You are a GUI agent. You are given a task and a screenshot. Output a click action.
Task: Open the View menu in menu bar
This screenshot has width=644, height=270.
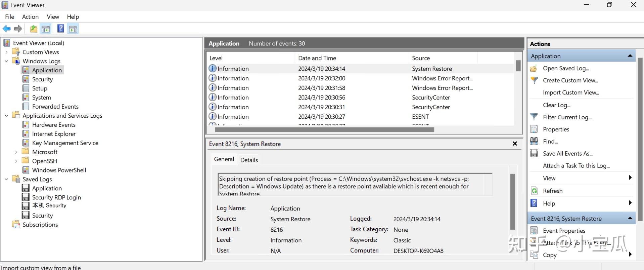pyautogui.click(x=53, y=16)
